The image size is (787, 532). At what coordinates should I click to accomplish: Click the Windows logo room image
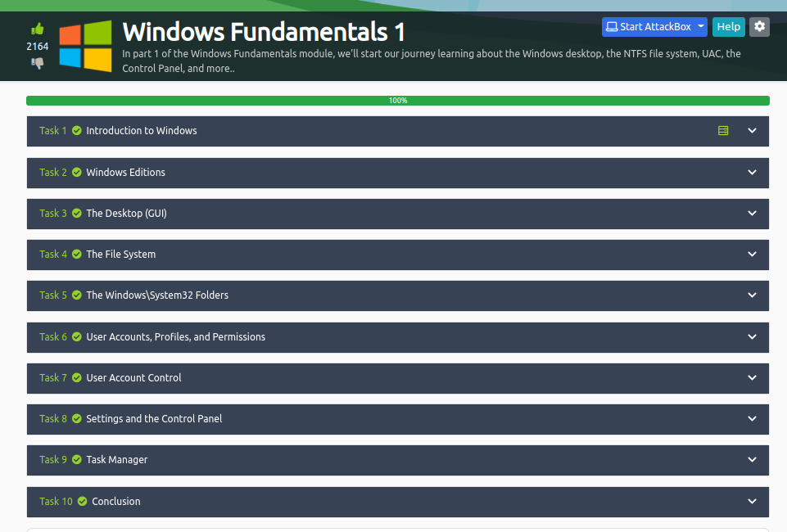pyautogui.click(x=85, y=46)
